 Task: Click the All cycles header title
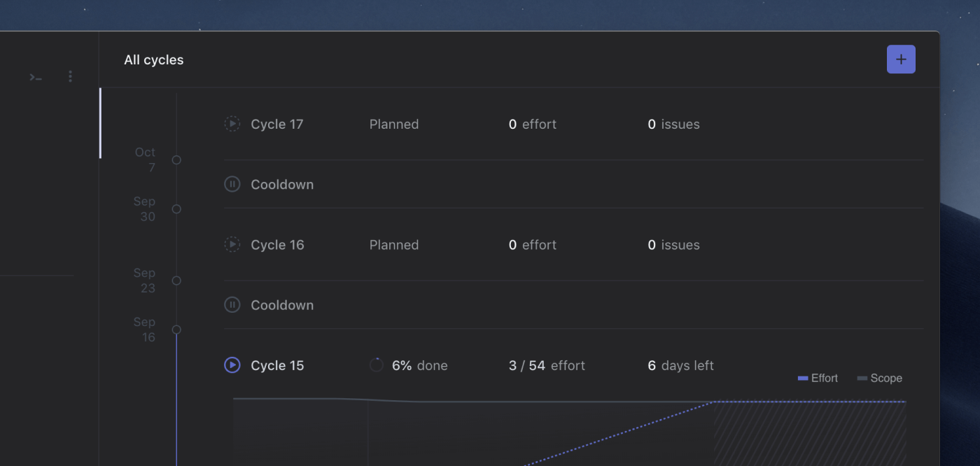coord(153,60)
